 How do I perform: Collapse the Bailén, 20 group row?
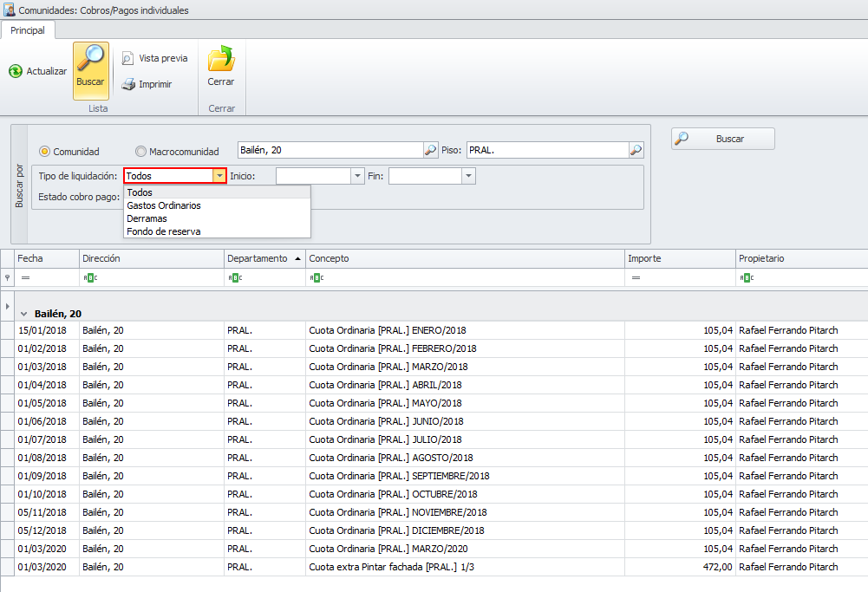23,314
